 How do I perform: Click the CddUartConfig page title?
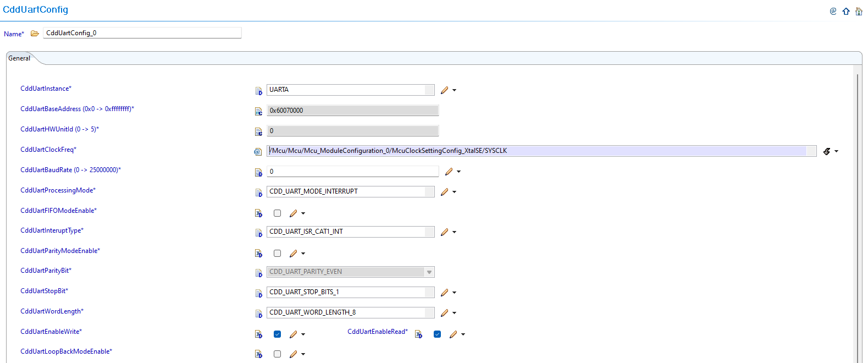(36, 10)
